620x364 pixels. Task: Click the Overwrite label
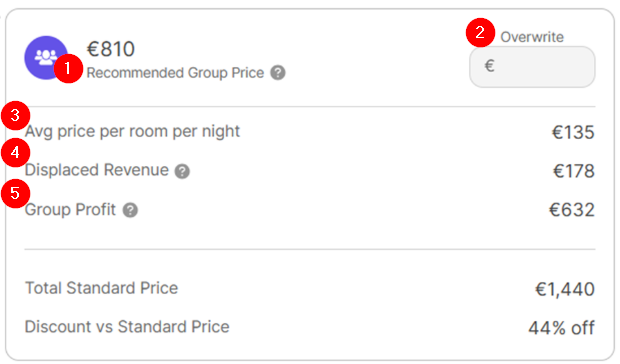point(532,37)
